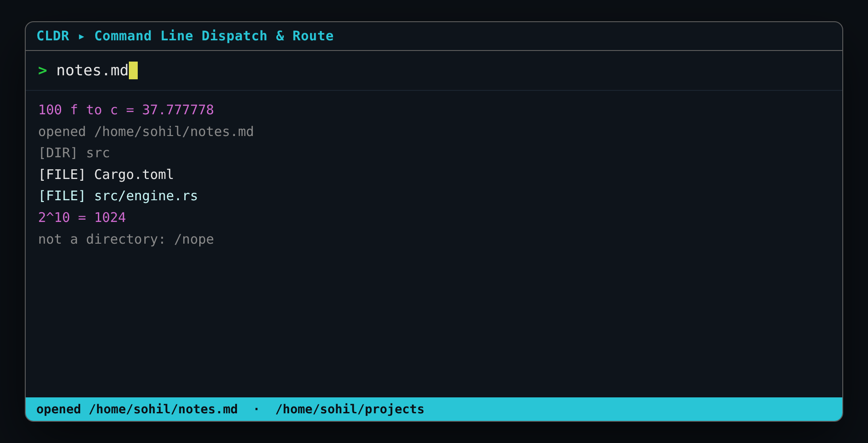Select the '[FILE] src/engine.rs' entry
The height and width of the screenshot is (443, 868).
click(118, 196)
